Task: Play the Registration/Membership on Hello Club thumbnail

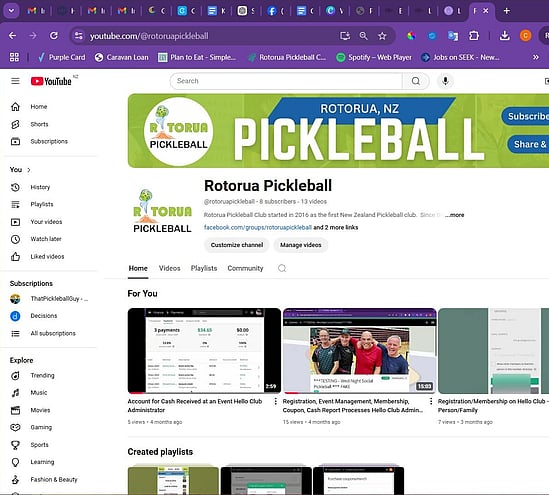Action: click(x=493, y=351)
